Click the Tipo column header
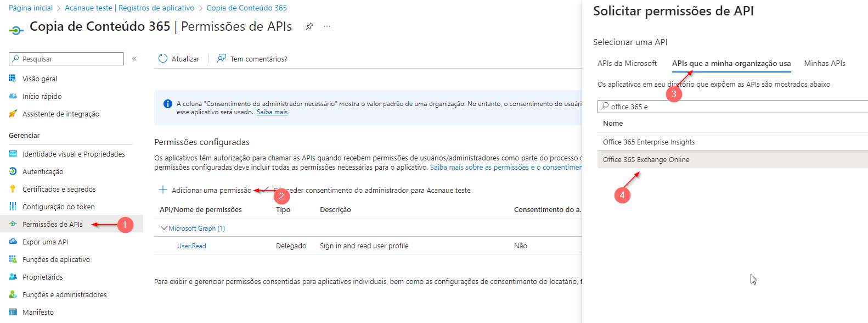The width and height of the screenshot is (868, 323). 283,210
